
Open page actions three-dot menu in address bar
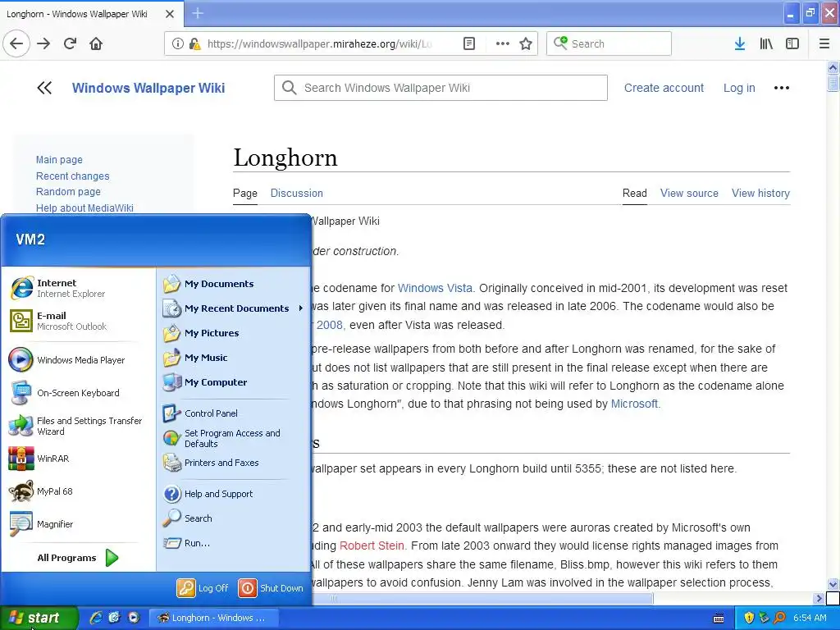coord(503,44)
